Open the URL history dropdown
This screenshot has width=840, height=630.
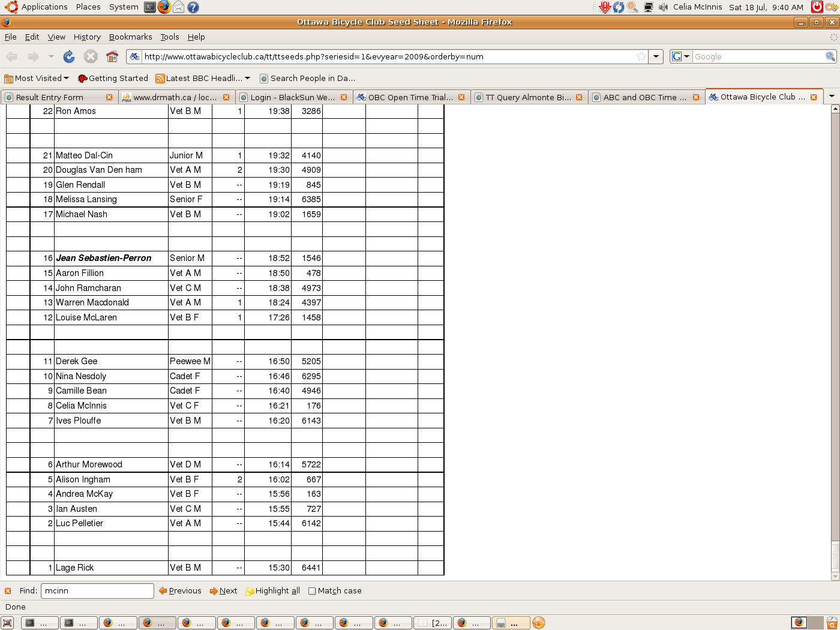point(656,56)
